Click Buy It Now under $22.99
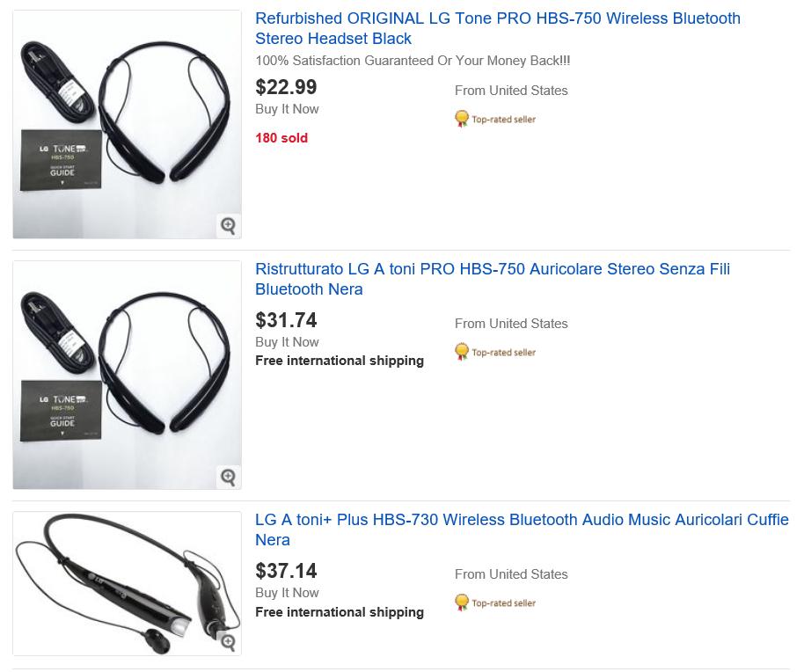The image size is (804, 672). (x=287, y=109)
